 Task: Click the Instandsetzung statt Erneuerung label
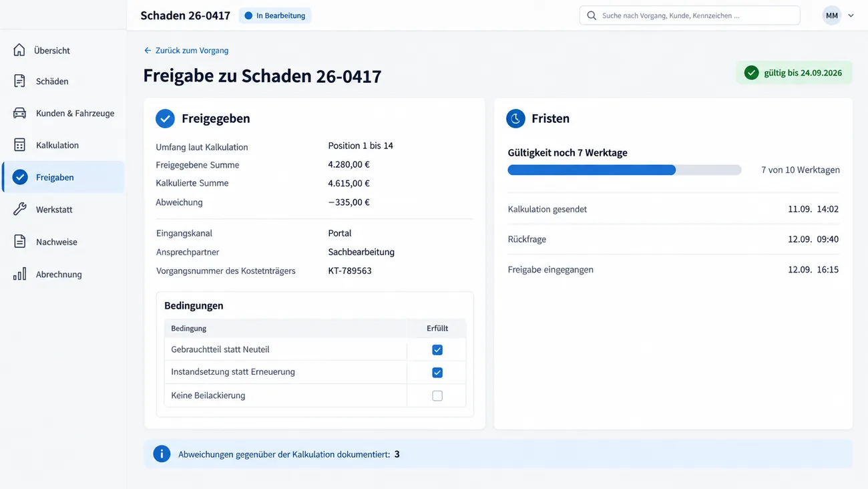click(233, 371)
